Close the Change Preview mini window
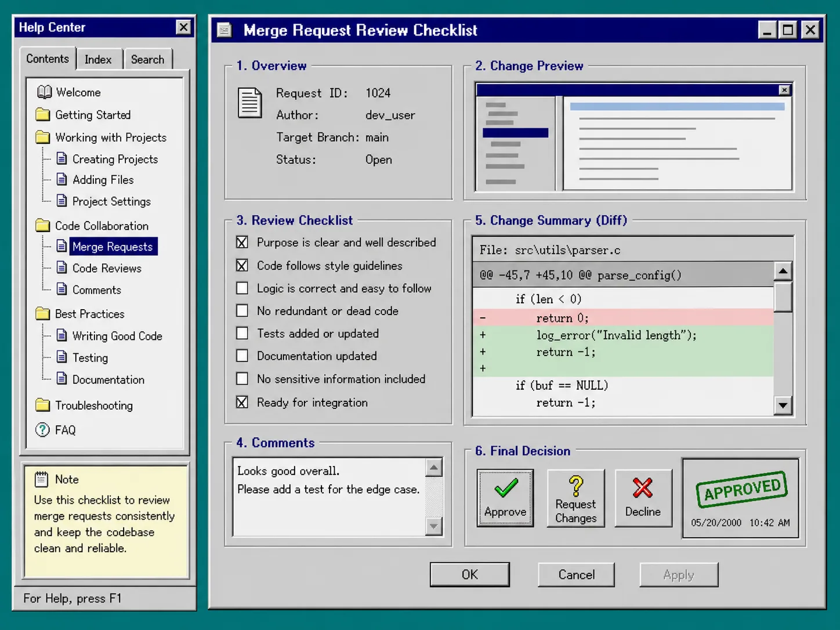 (x=784, y=90)
